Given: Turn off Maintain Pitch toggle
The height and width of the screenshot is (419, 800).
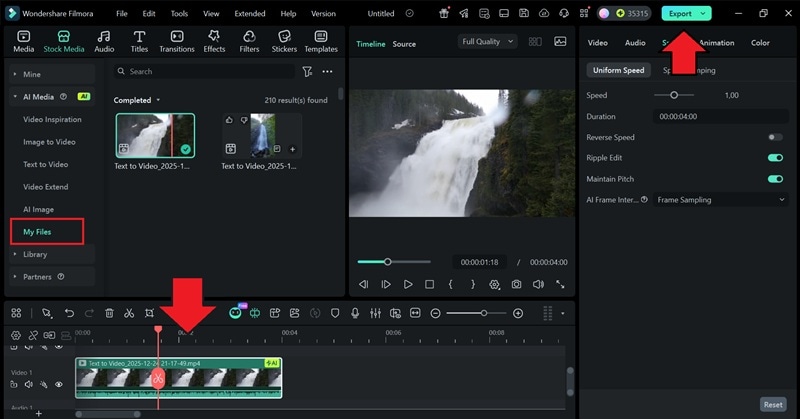Looking at the screenshot, I should pos(775,179).
